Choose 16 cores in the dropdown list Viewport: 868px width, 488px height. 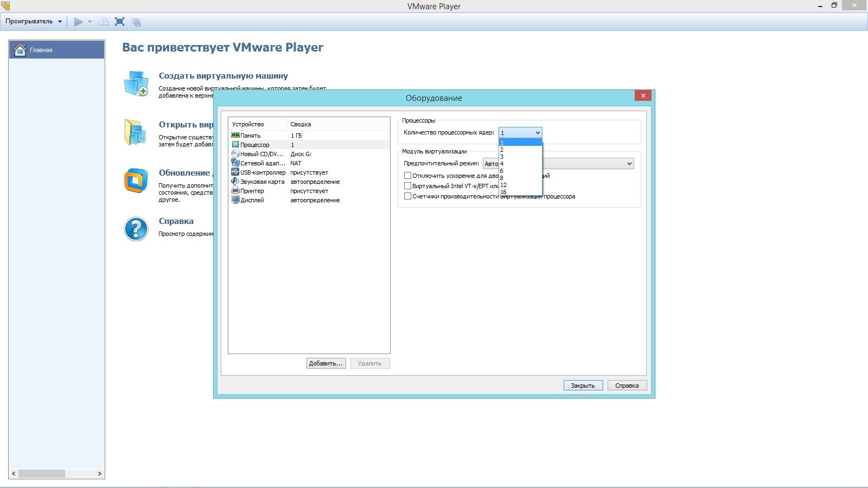tap(520, 192)
